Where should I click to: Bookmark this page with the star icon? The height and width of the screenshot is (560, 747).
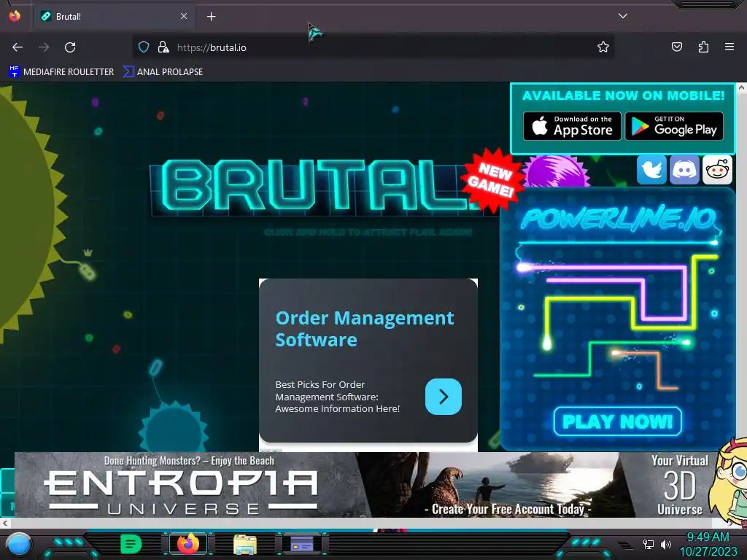(x=603, y=47)
